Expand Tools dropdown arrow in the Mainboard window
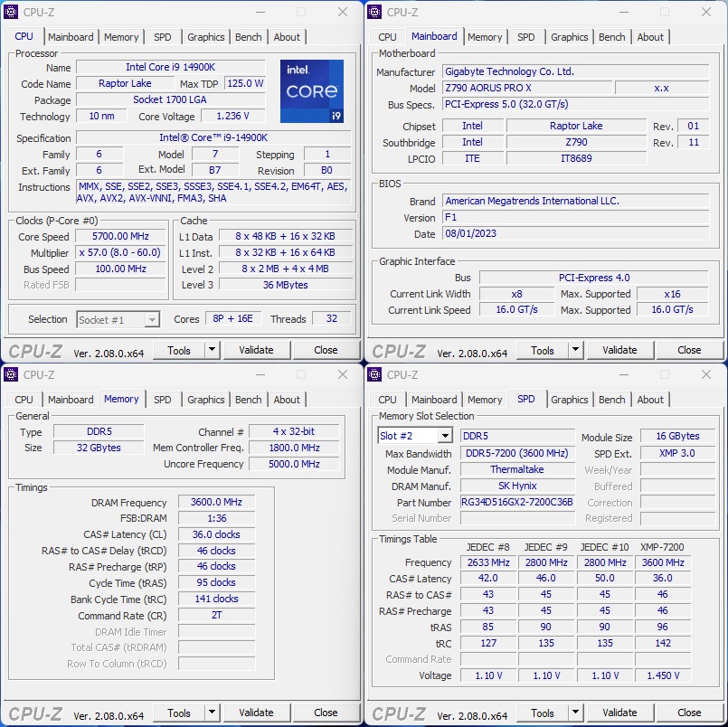Image resolution: width=728 pixels, height=727 pixels. click(575, 350)
